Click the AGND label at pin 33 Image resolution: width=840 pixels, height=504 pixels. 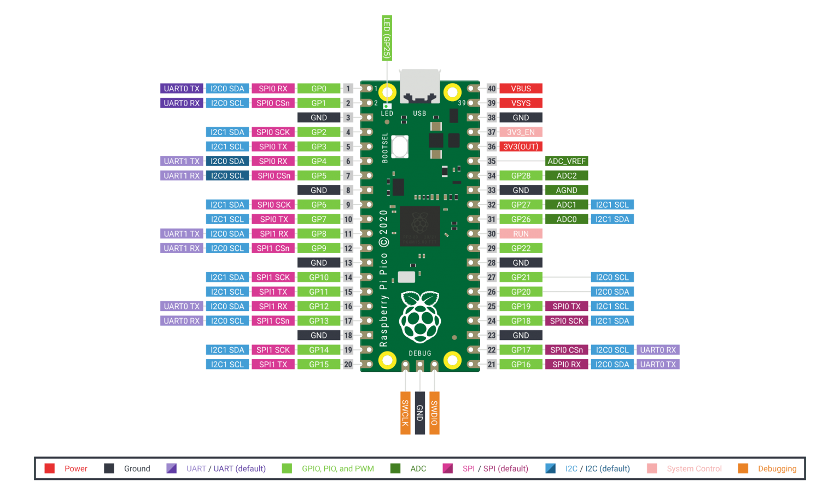coord(567,190)
